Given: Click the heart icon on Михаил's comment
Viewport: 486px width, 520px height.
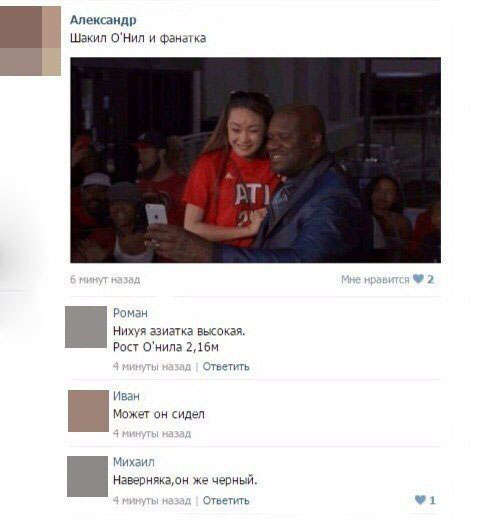Looking at the screenshot, I should (x=420, y=500).
